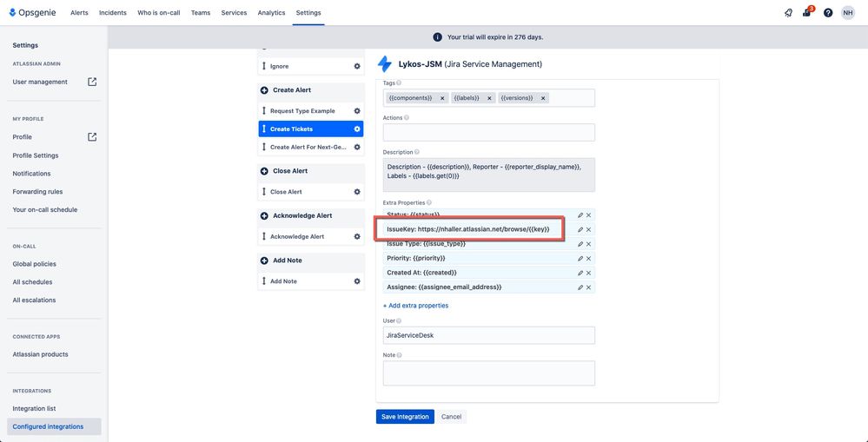Viewport: 868px width, 442px height.
Task: Delete the Issue Type extra property
Action: 588,244
